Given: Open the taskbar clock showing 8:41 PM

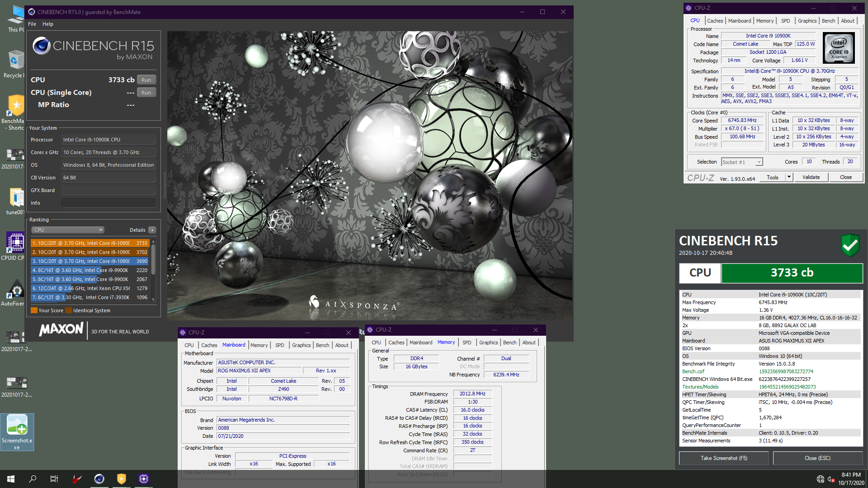Looking at the screenshot, I should click(x=851, y=479).
